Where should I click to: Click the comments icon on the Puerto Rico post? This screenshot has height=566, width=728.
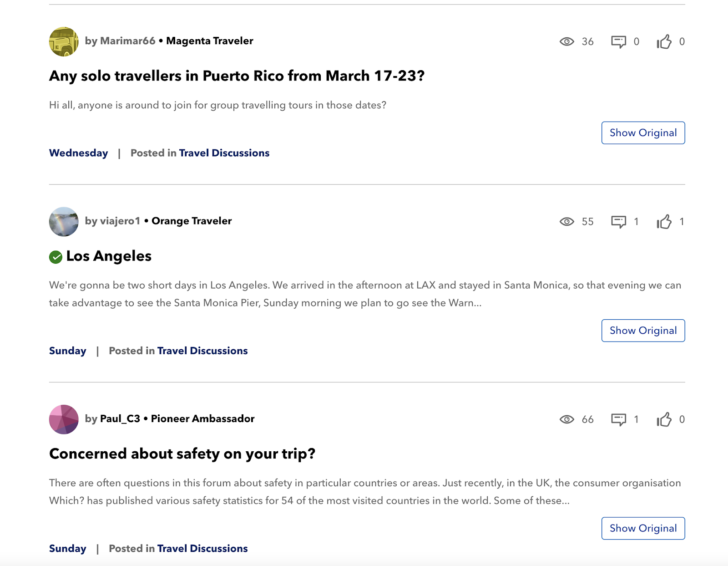pyautogui.click(x=618, y=42)
